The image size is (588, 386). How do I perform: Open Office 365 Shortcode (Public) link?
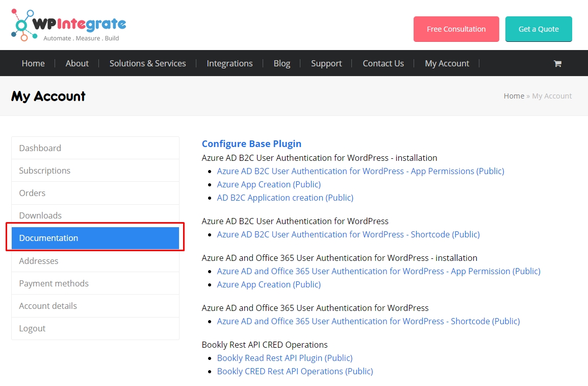pyautogui.click(x=368, y=322)
